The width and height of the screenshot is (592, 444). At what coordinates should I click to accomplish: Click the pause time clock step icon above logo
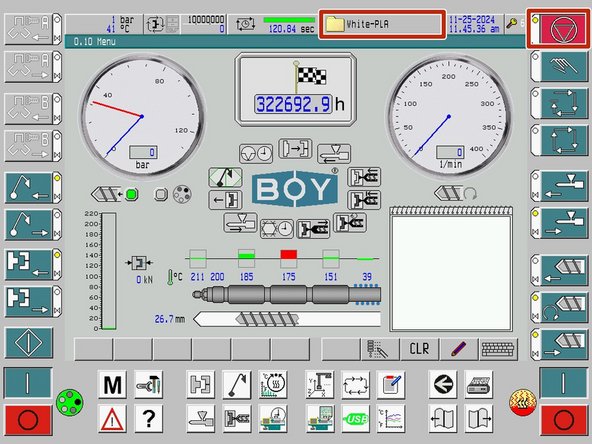(x=256, y=153)
